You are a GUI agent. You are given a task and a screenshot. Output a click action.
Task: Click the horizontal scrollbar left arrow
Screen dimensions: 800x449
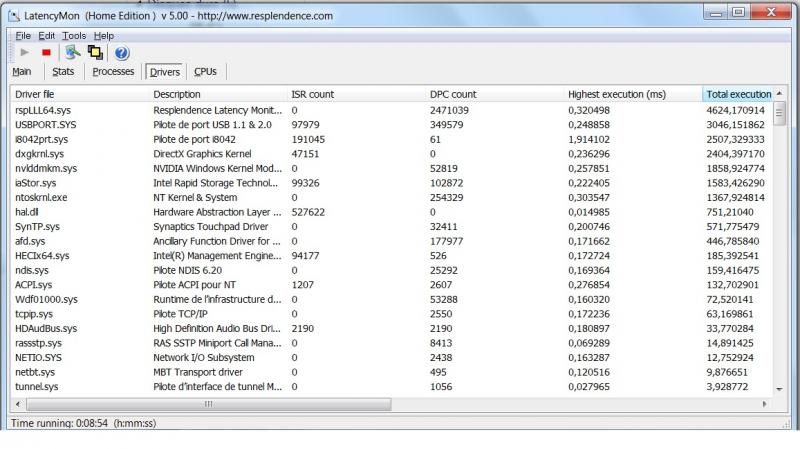point(18,404)
